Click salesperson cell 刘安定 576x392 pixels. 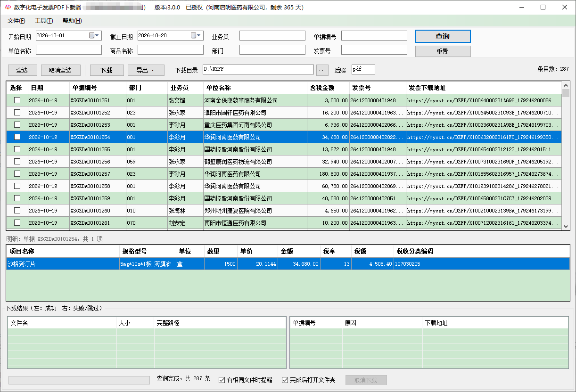pos(185,223)
